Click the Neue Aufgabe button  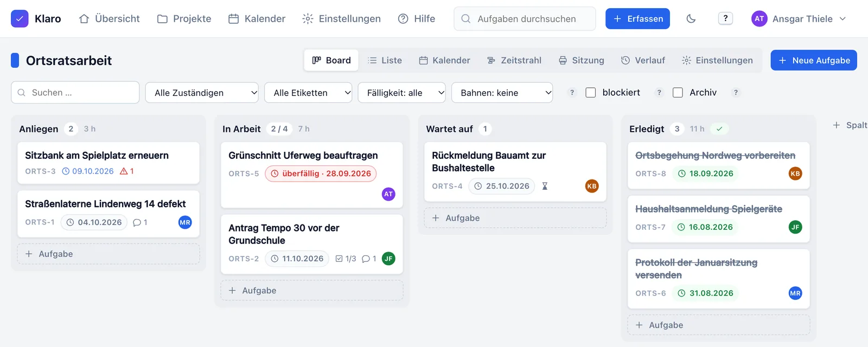[x=814, y=60]
